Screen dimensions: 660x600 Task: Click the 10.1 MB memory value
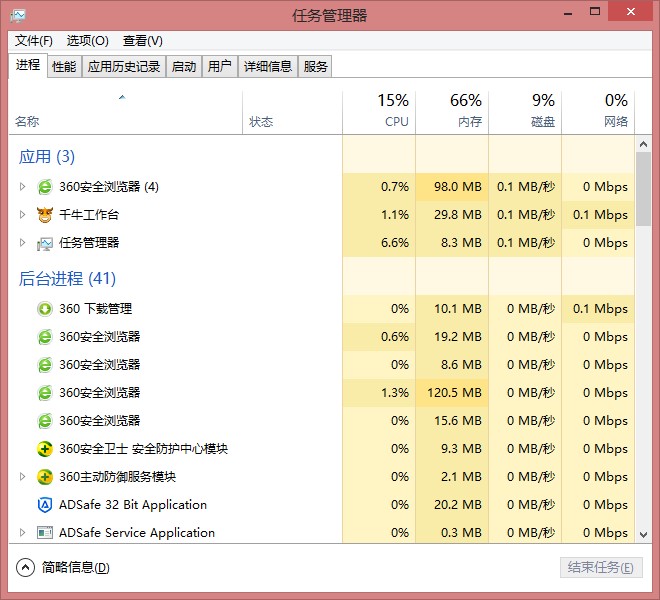(x=458, y=309)
